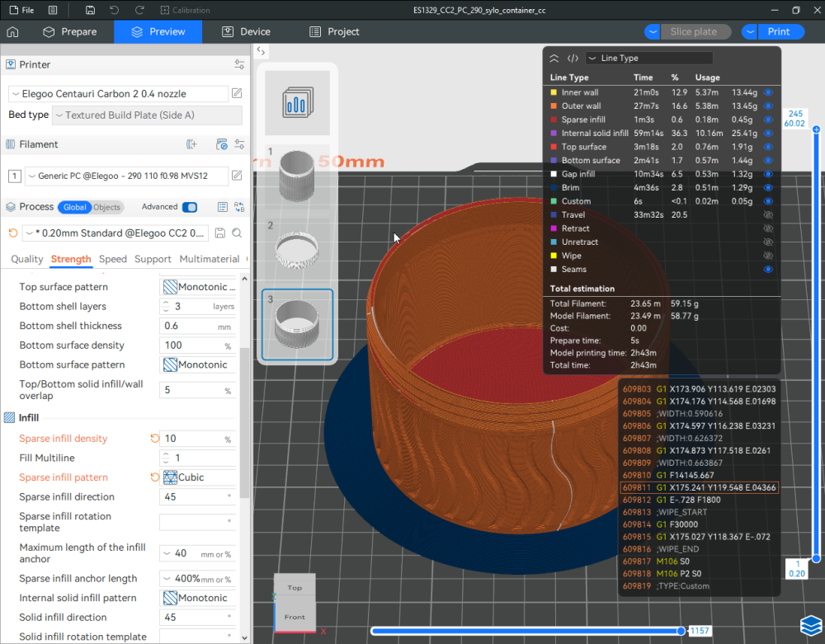Show Travel moves in the preview
This screenshot has height=644, width=825.
coord(768,214)
